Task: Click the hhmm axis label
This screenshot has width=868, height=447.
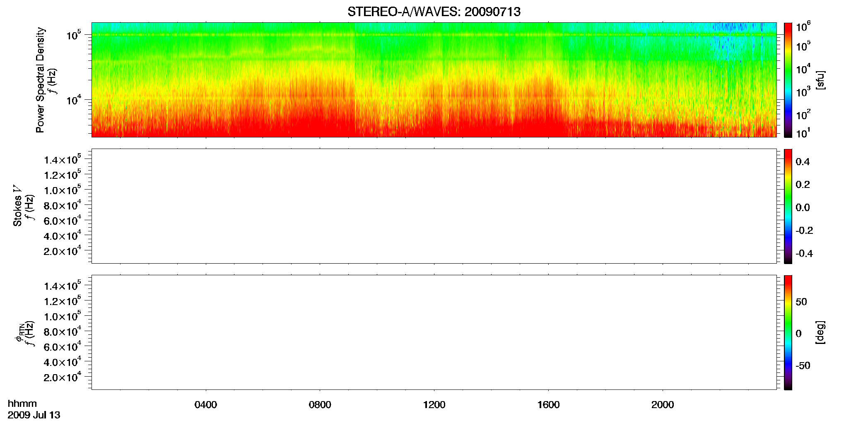Action: coord(22,404)
